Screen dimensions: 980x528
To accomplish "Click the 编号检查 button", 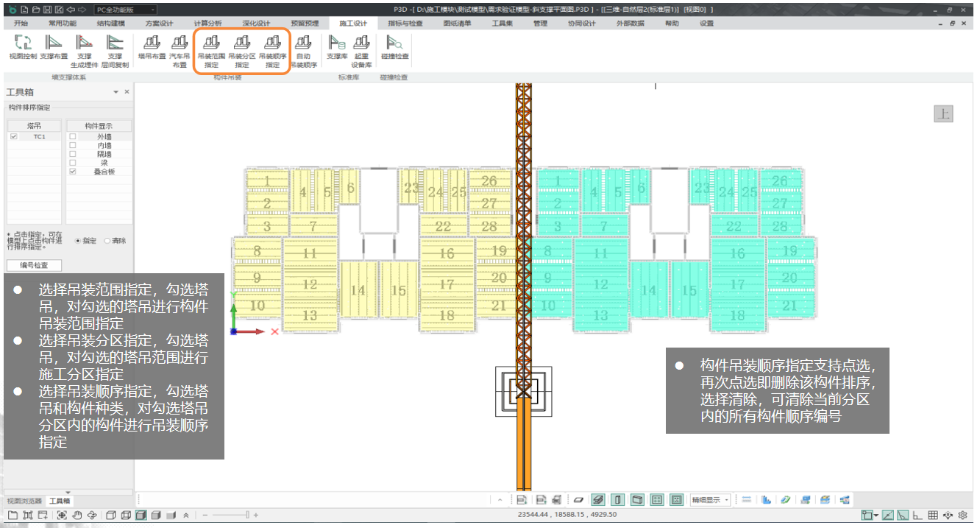I will [34, 265].
